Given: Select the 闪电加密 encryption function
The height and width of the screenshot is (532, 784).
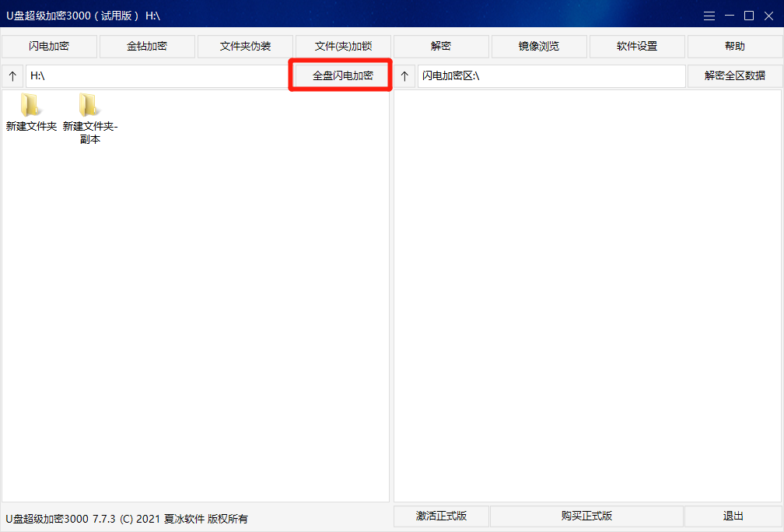Looking at the screenshot, I should click(x=48, y=46).
